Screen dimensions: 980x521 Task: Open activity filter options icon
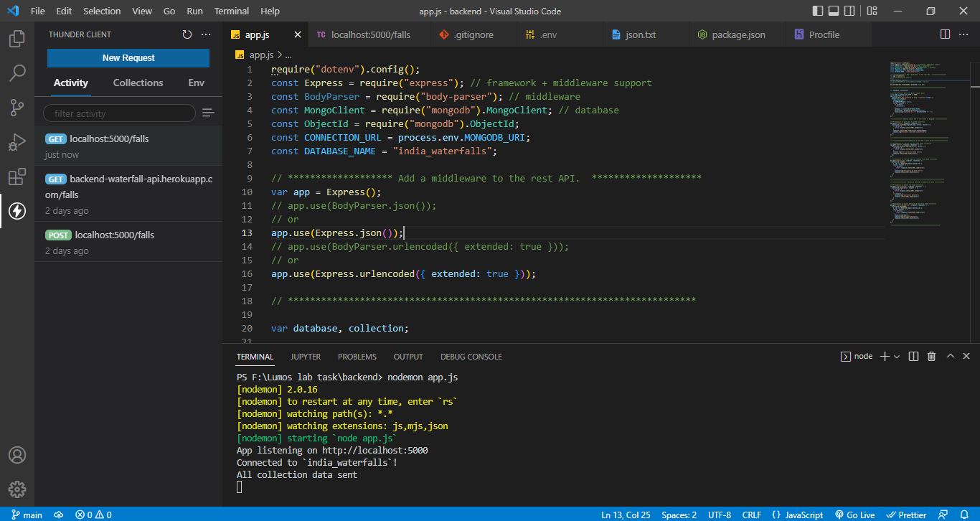pos(208,113)
